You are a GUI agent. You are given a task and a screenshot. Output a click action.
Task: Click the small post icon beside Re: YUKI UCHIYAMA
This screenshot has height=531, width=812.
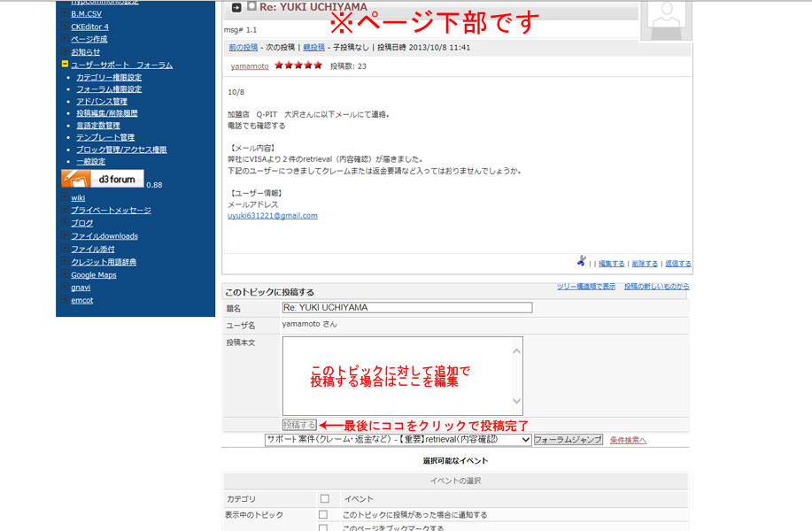[x=251, y=6]
